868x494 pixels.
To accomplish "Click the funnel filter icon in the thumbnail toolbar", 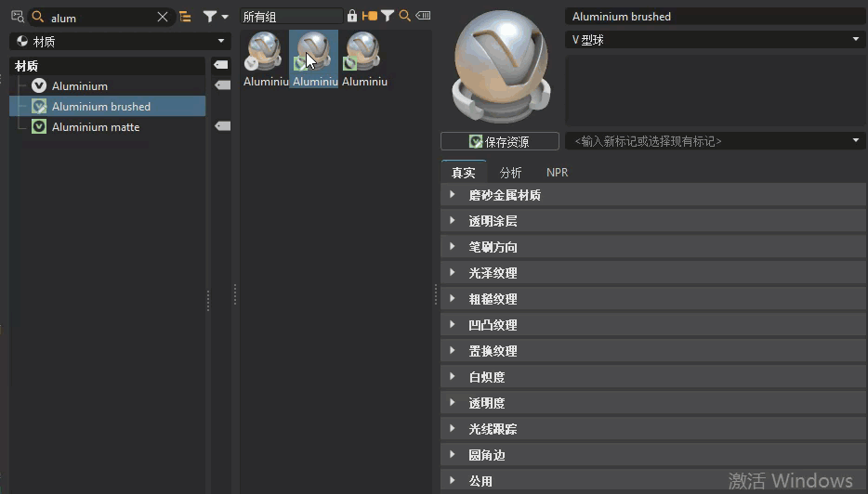I will tap(388, 16).
